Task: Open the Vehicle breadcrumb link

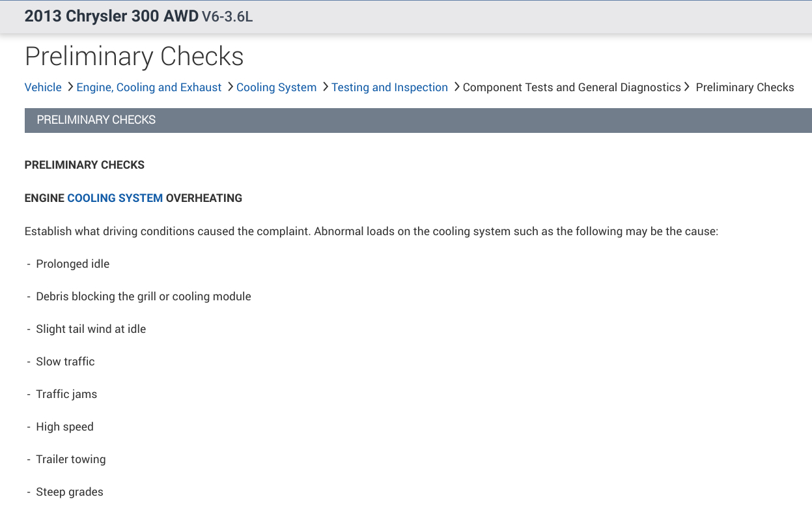Action: point(43,87)
